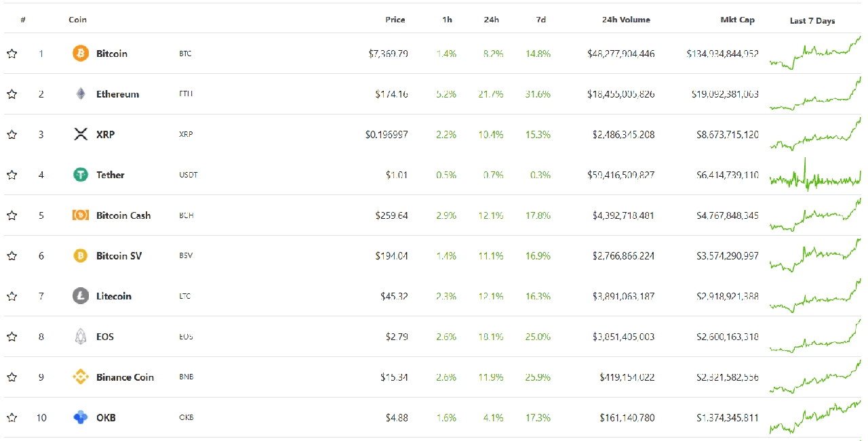Open Bitcoin Cash's 7-day sparkline chart

pyautogui.click(x=815, y=215)
